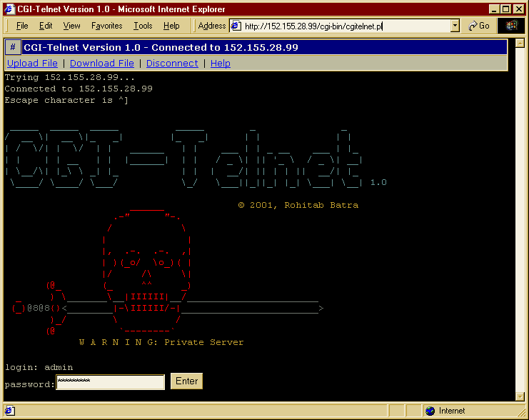
Task: Click the Upload File link
Action: [32, 63]
